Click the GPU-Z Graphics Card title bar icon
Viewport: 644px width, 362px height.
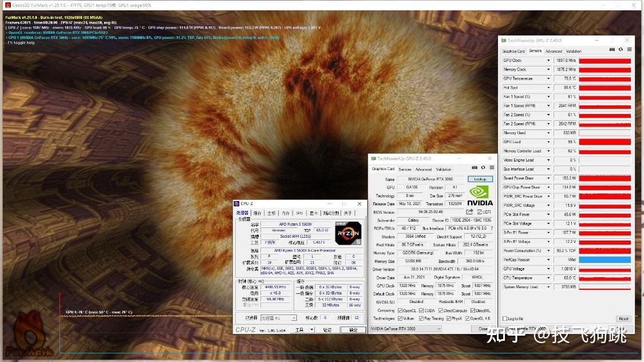[373, 158]
